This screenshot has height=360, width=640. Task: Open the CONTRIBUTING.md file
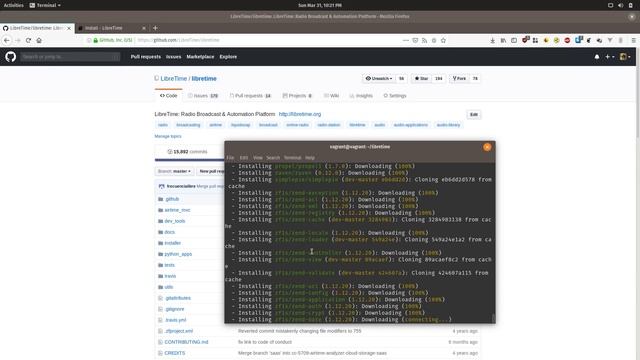pos(186,342)
